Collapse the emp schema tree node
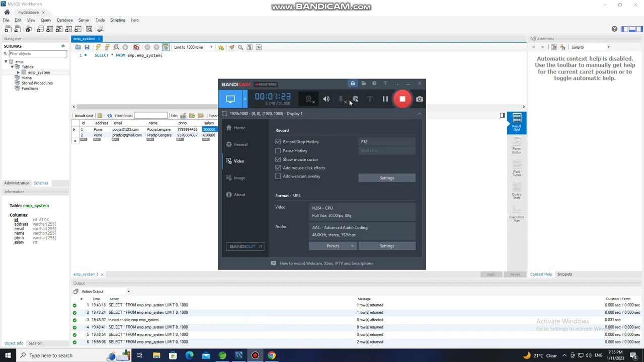Screen dimensions: 644x362 (x=6, y=62)
